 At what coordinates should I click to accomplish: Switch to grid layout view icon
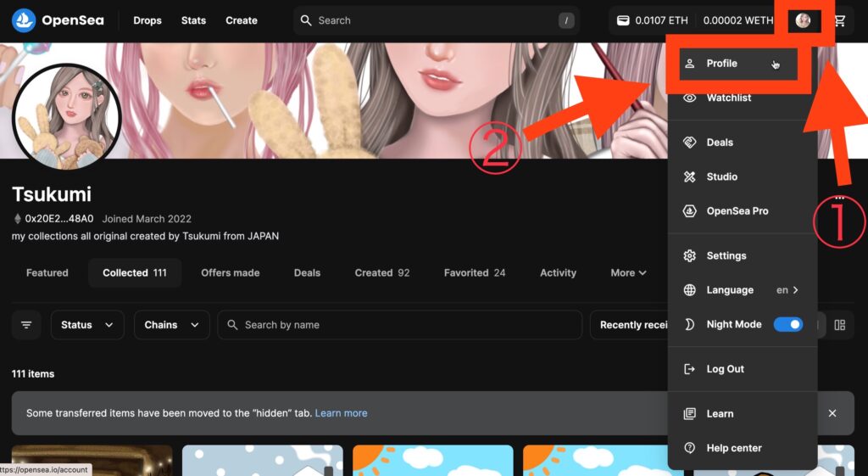click(x=840, y=325)
